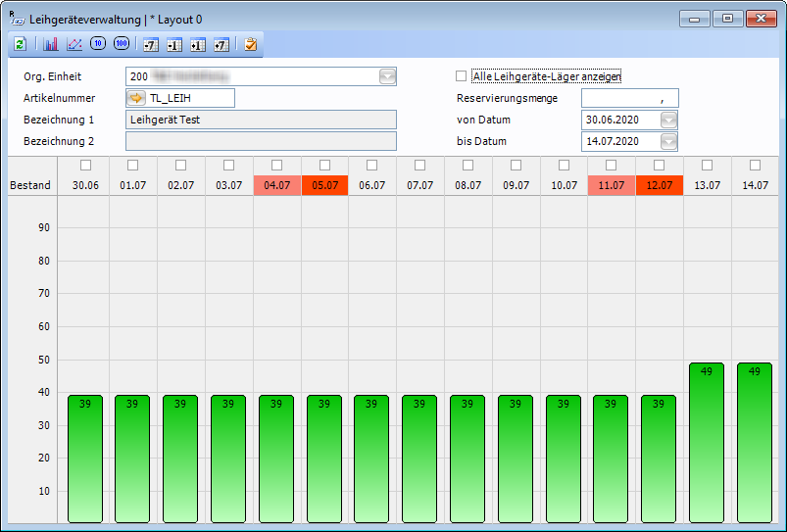Switch to bar chart view
Image resolution: width=787 pixels, height=532 pixels.
[51, 44]
